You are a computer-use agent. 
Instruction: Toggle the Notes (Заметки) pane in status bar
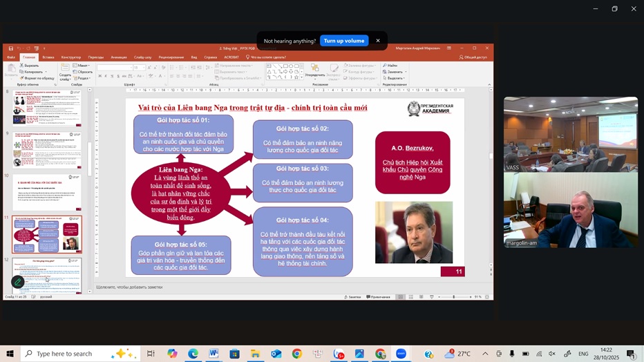click(352, 297)
